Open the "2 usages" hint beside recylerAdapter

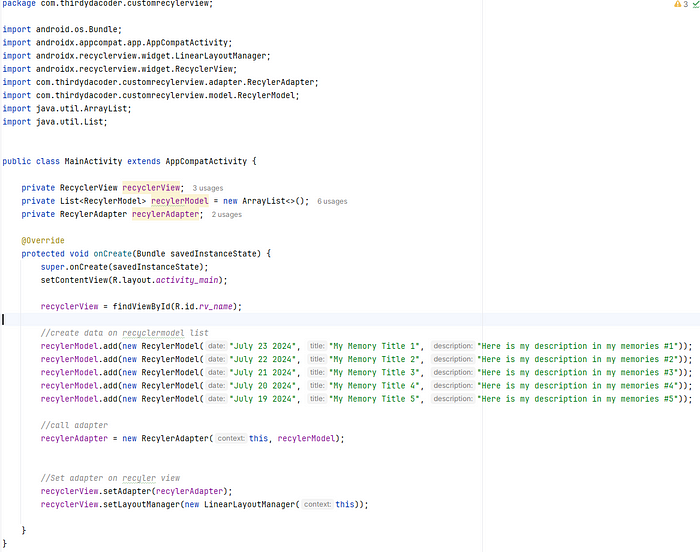coord(227,214)
